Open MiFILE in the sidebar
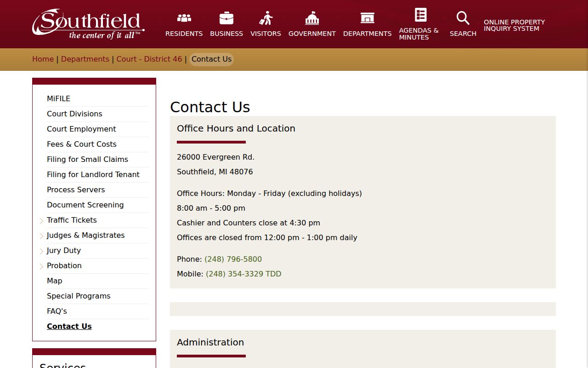The height and width of the screenshot is (368, 588). coord(58,99)
